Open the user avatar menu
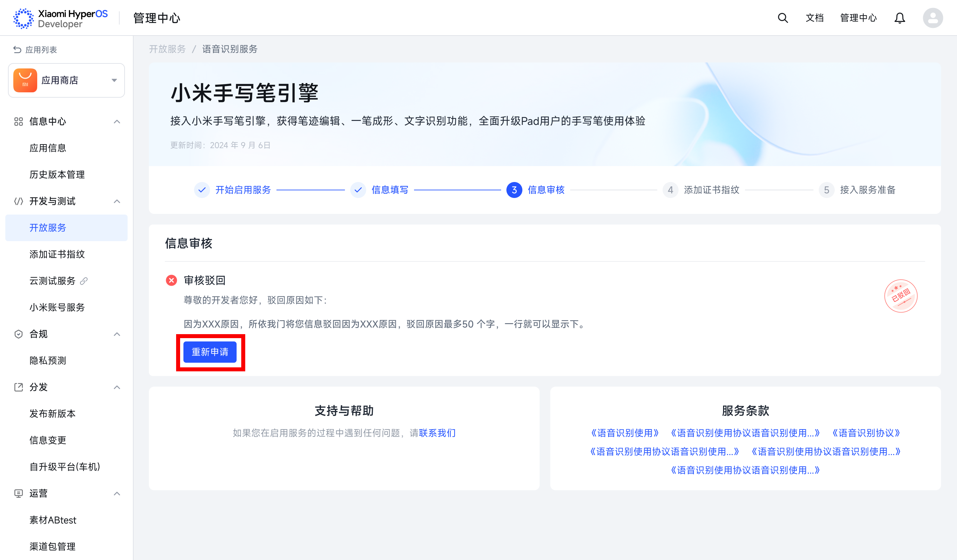The height and width of the screenshot is (560, 957). point(933,18)
